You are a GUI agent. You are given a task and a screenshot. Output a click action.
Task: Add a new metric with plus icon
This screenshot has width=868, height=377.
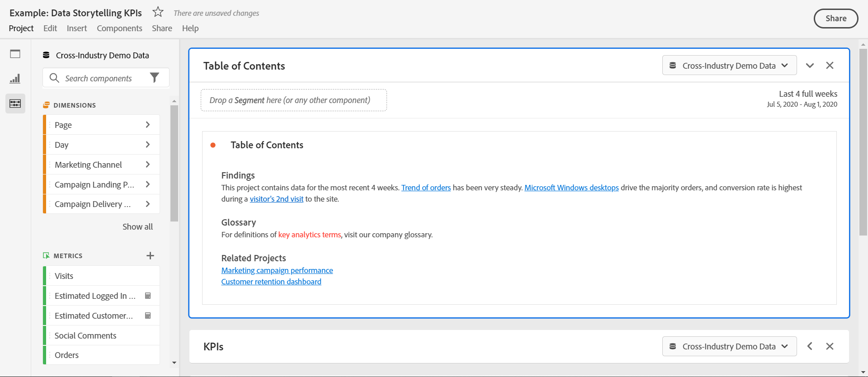tap(151, 255)
